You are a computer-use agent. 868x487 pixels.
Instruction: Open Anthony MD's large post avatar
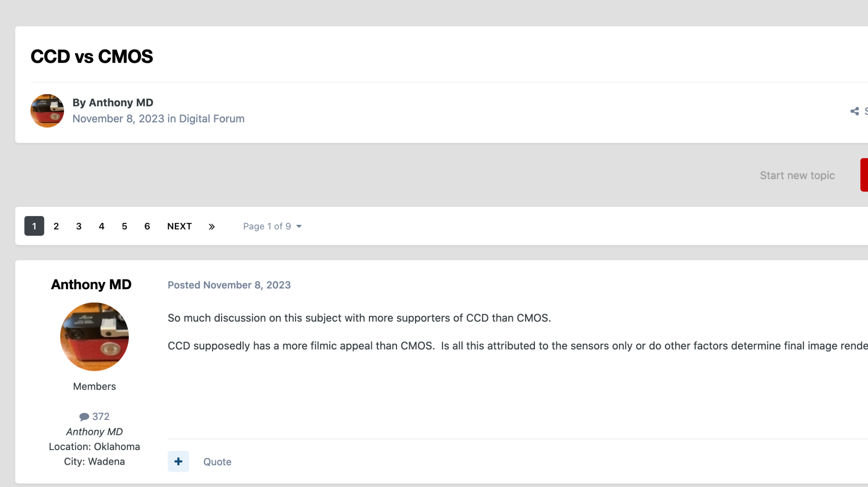point(94,337)
